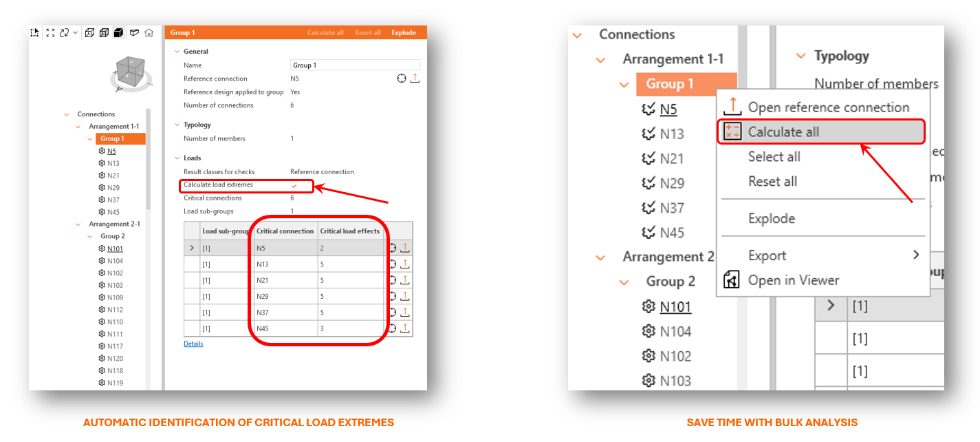Viewport: 980px width, 442px height.
Task: Select Explode in the context menu
Action: pyautogui.click(x=771, y=218)
